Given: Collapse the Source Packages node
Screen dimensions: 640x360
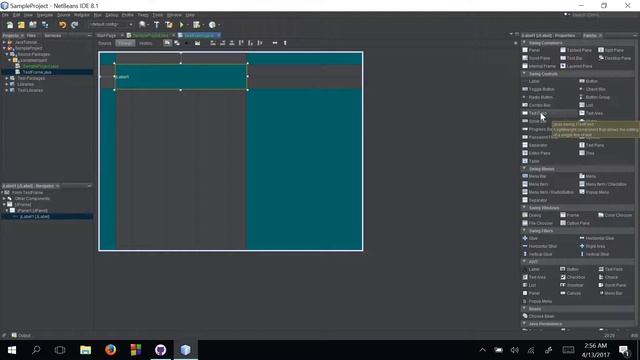Looking at the screenshot, I should (7, 54).
